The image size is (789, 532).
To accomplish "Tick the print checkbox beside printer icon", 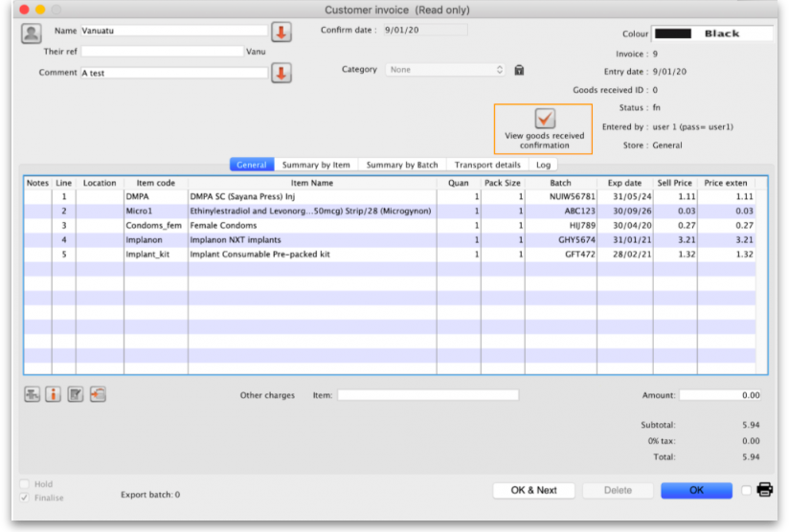I will point(747,491).
